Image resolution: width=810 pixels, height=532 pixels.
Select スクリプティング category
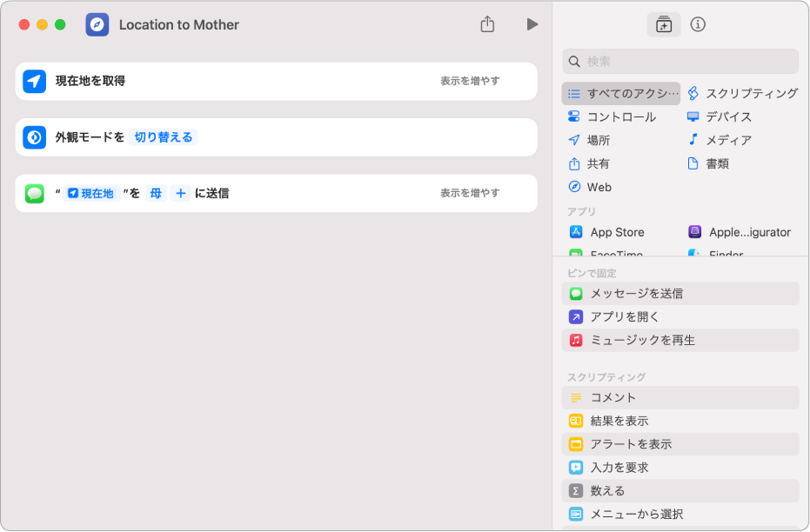coord(743,93)
